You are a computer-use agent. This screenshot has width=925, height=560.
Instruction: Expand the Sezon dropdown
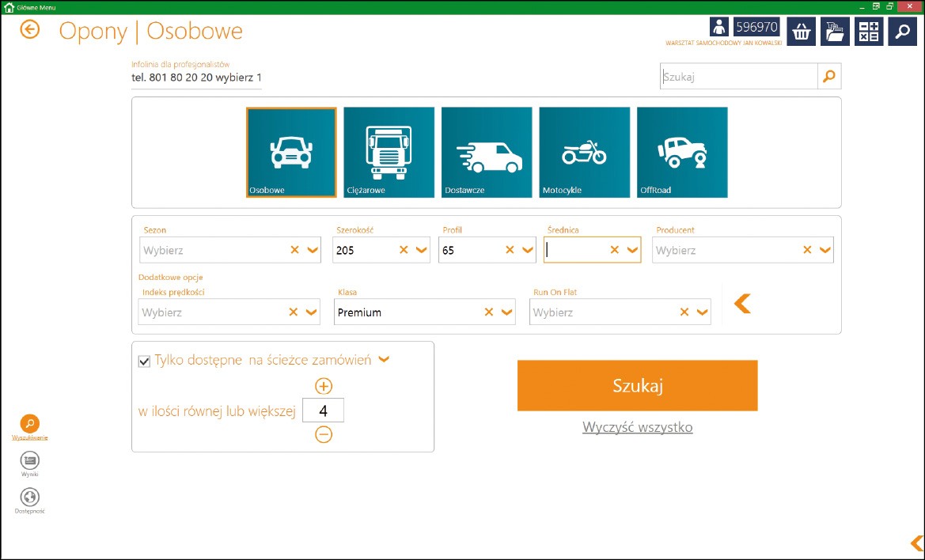pos(313,250)
